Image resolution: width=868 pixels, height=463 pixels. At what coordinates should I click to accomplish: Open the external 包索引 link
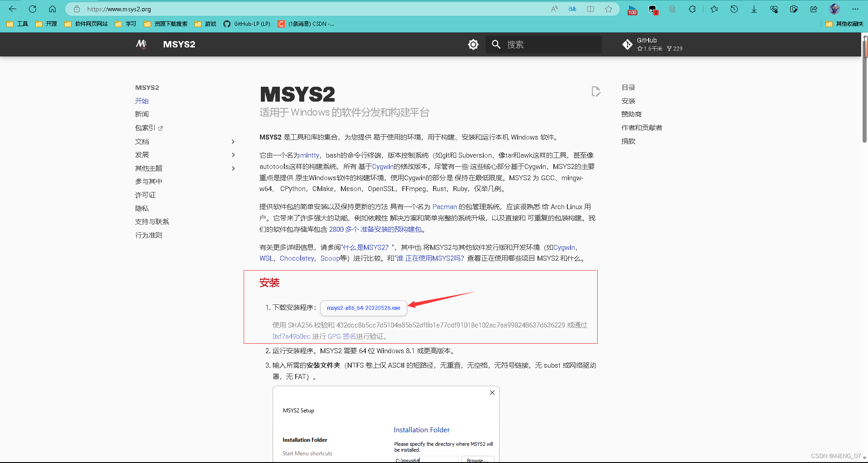[x=149, y=128]
